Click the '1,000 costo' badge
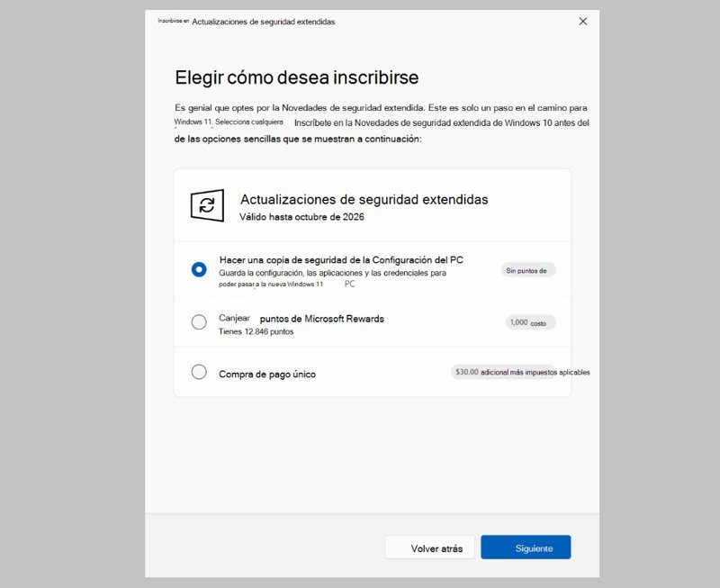The height and width of the screenshot is (588, 720). (530, 322)
